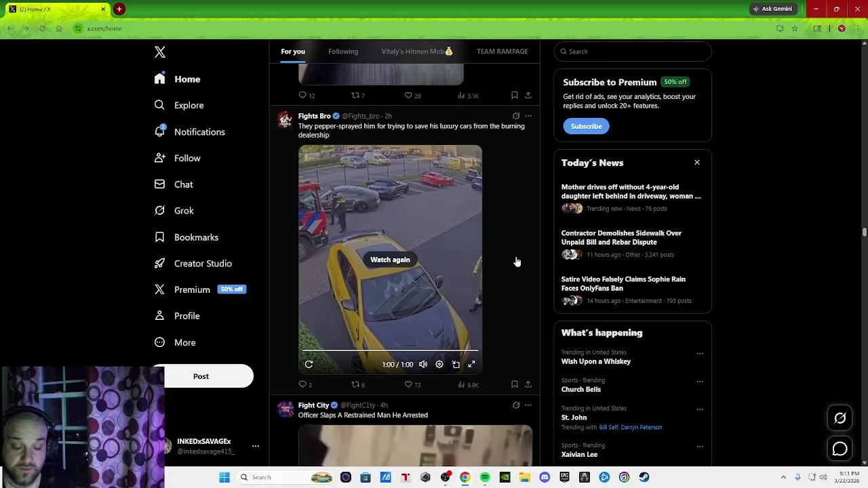
Task: Mute the video with the speaker icon
Action: pos(423,365)
